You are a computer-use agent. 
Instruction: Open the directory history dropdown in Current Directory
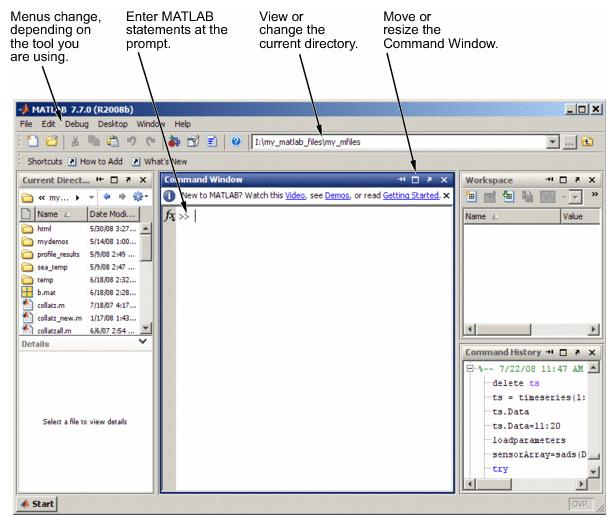click(91, 198)
